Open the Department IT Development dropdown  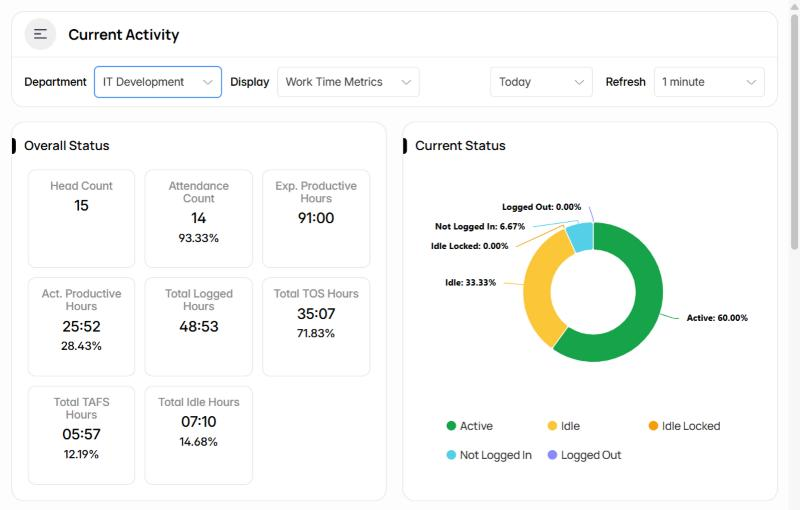(158, 82)
